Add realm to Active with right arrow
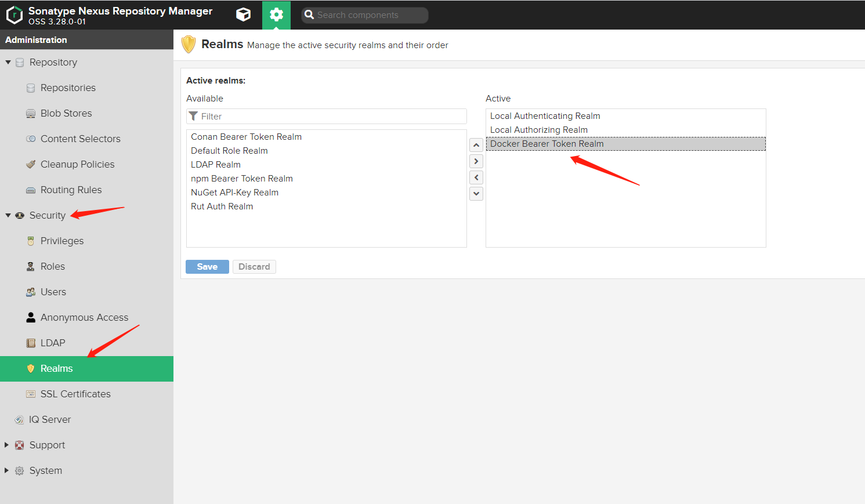 [476, 161]
